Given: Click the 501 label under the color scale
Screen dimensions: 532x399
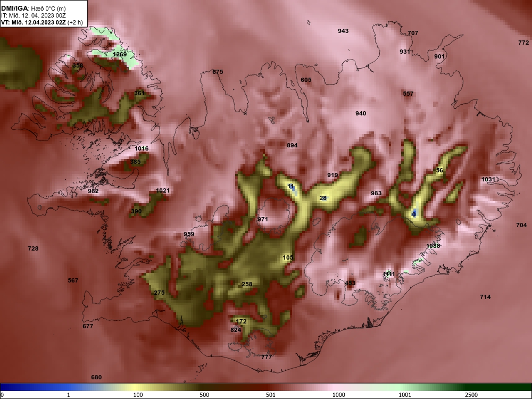Looking at the screenshot, I should [x=271, y=395].
